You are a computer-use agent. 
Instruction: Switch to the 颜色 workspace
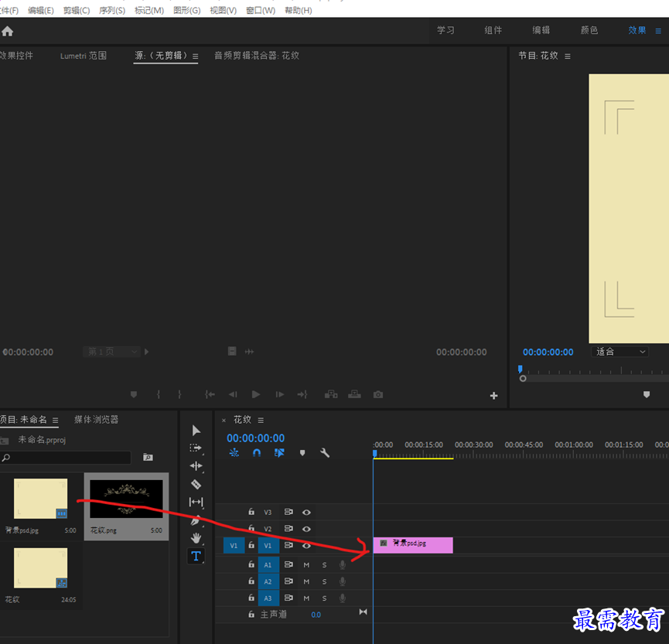pyautogui.click(x=589, y=30)
